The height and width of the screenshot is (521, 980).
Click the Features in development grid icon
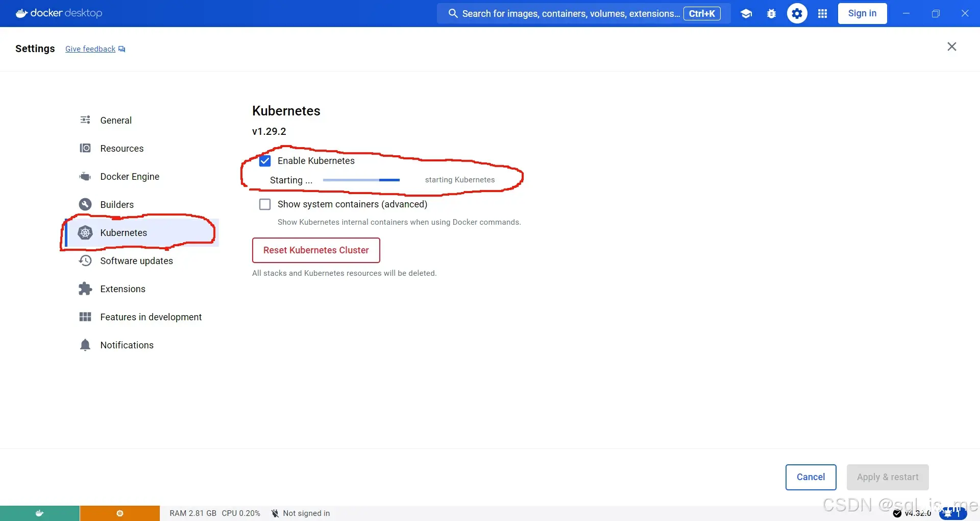85,317
